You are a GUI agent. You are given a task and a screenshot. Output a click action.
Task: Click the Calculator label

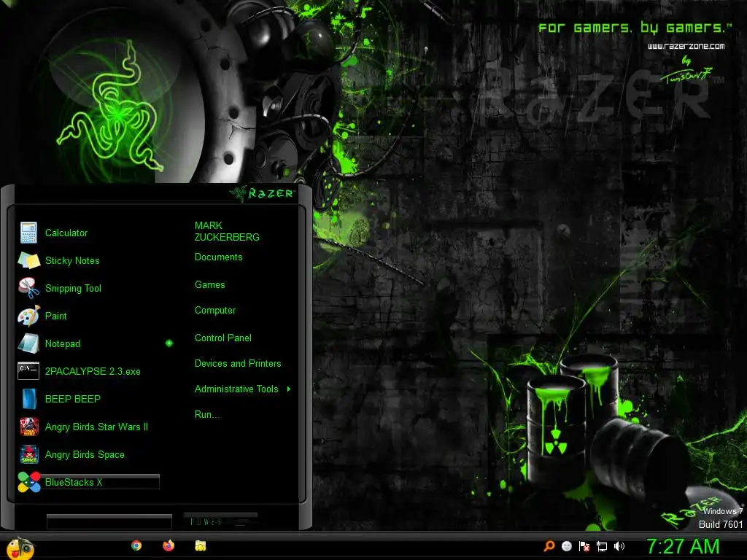(x=66, y=233)
